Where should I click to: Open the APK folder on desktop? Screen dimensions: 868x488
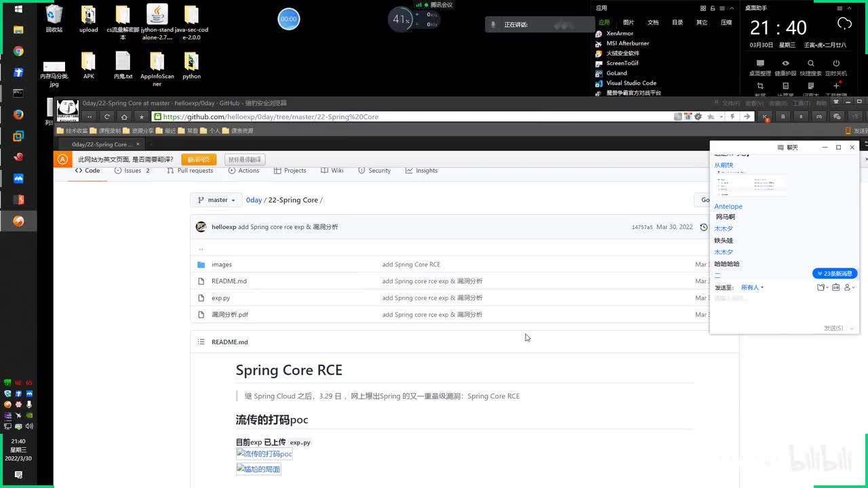click(89, 65)
